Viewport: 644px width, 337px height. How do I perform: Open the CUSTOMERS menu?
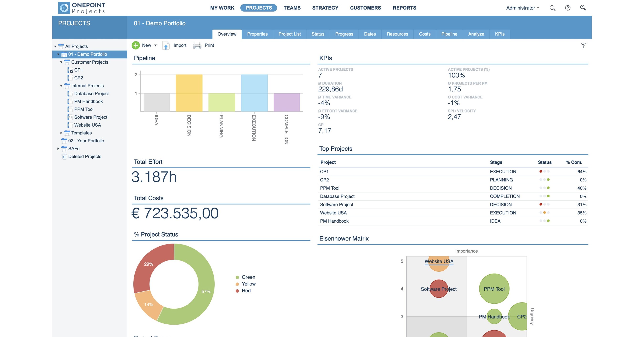pyautogui.click(x=365, y=8)
